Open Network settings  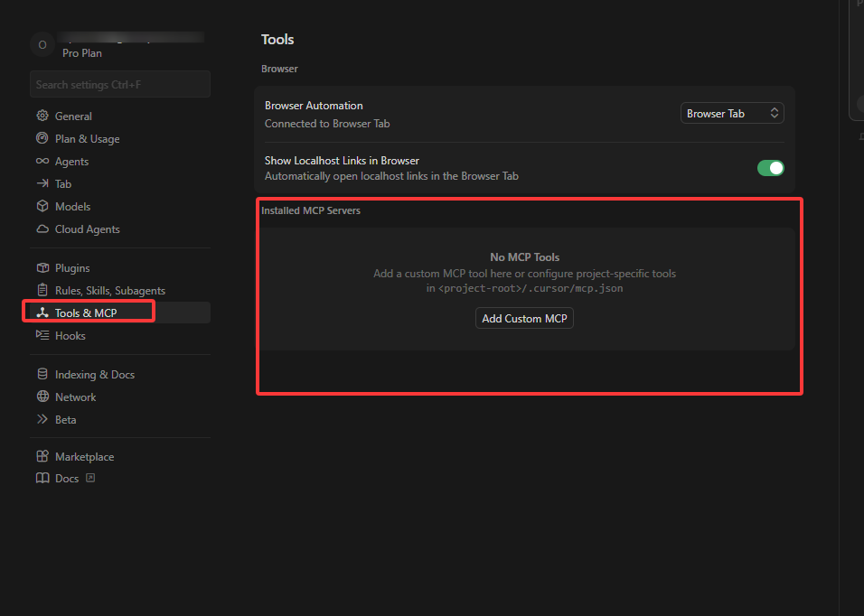120,397
